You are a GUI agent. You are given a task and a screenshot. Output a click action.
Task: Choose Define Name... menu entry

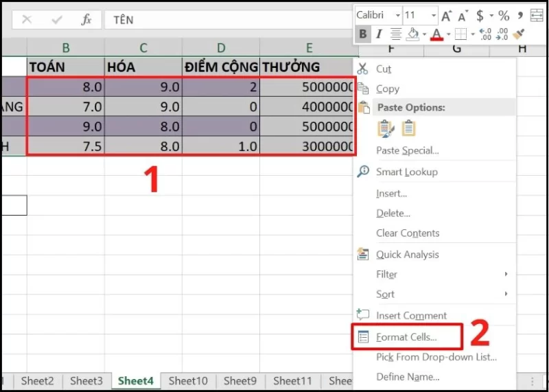434,377
